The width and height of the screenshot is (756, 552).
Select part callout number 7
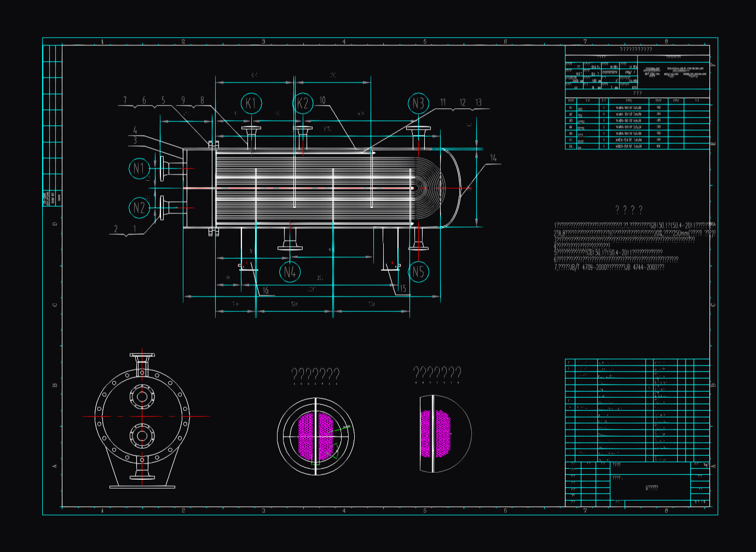(x=125, y=100)
